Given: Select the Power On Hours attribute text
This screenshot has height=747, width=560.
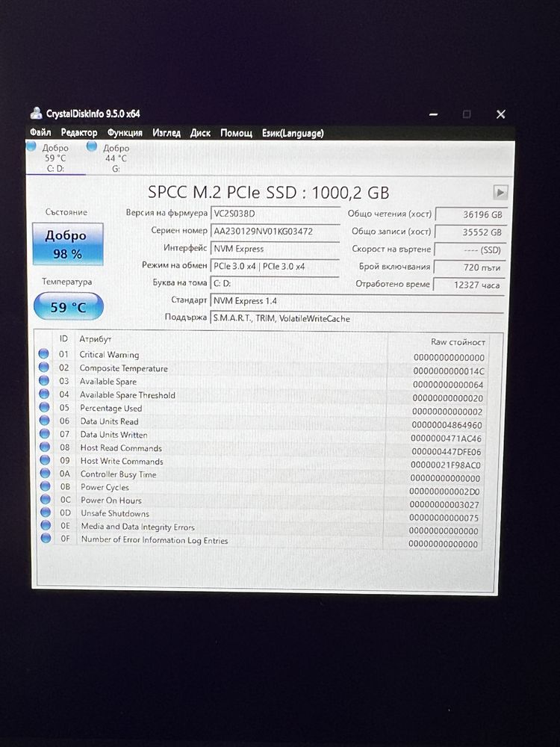Looking at the screenshot, I should click(111, 500).
